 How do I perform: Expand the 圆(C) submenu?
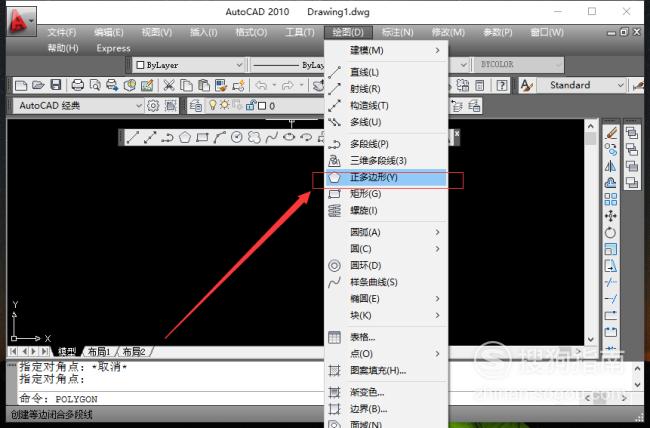coord(386,249)
